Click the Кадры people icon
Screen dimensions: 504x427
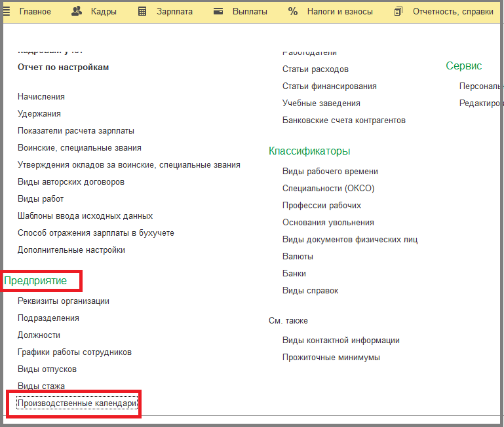pos(77,12)
